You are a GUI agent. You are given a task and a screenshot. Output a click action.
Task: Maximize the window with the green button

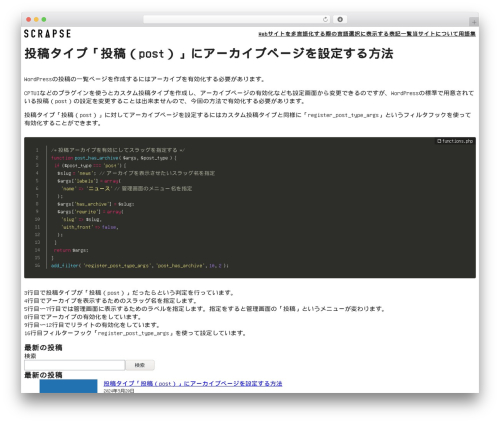(x=44, y=19)
